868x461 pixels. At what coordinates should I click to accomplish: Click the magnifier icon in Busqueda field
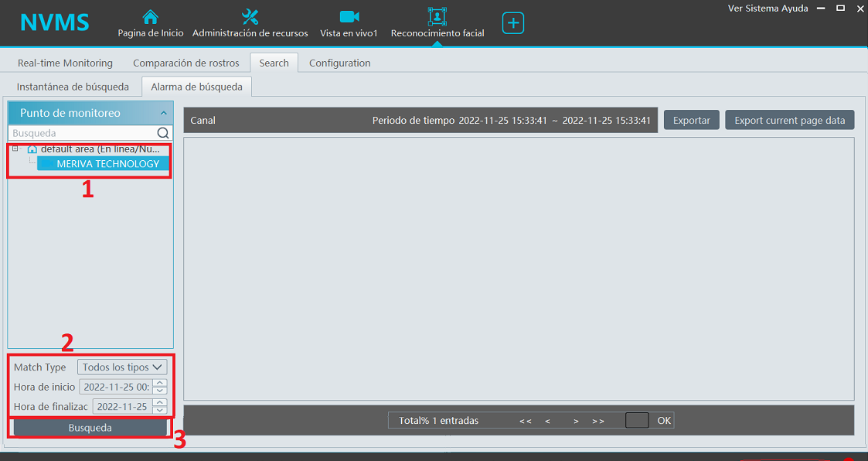tap(163, 133)
